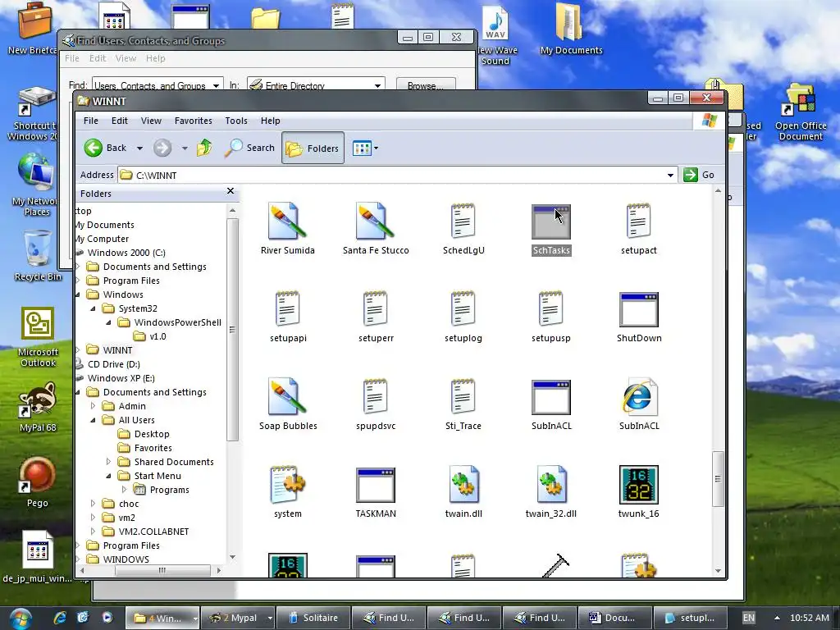Click the Back button
This screenshot has height=630, width=840.
click(107, 148)
